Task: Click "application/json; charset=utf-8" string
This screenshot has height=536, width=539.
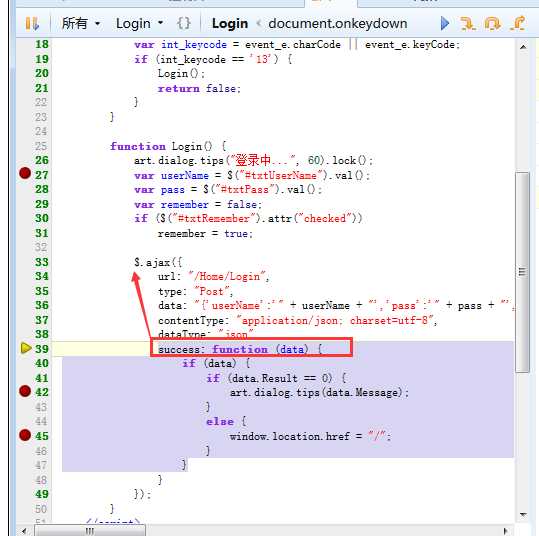Action: click(x=335, y=320)
